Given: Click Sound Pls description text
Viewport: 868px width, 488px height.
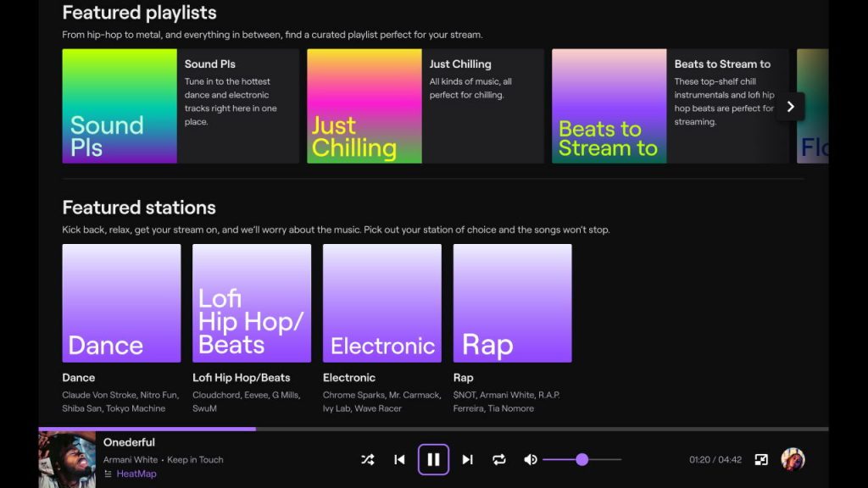Looking at the screenshot, I should [231, 102].
